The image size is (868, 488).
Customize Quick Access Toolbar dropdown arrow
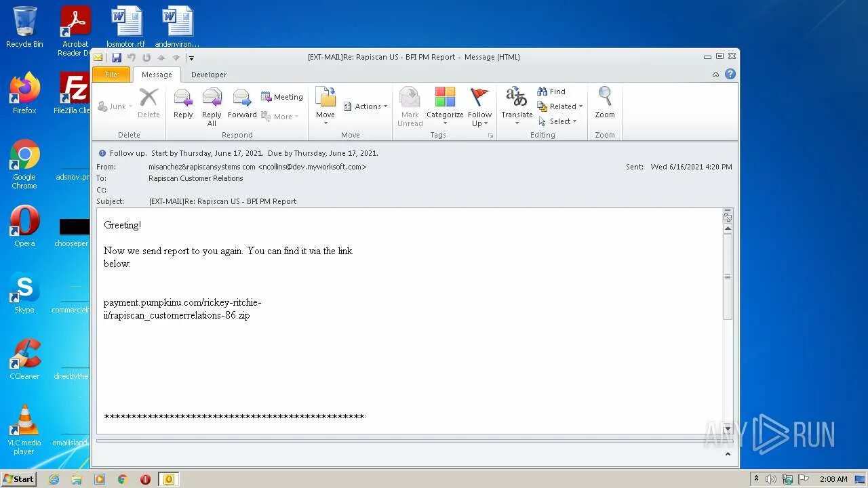(191, 58)
